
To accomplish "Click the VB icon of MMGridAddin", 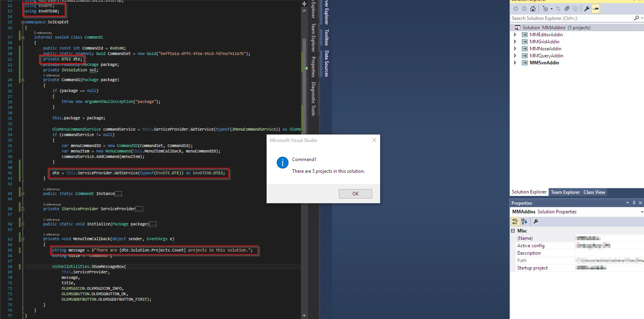I will tap(525, 42).
